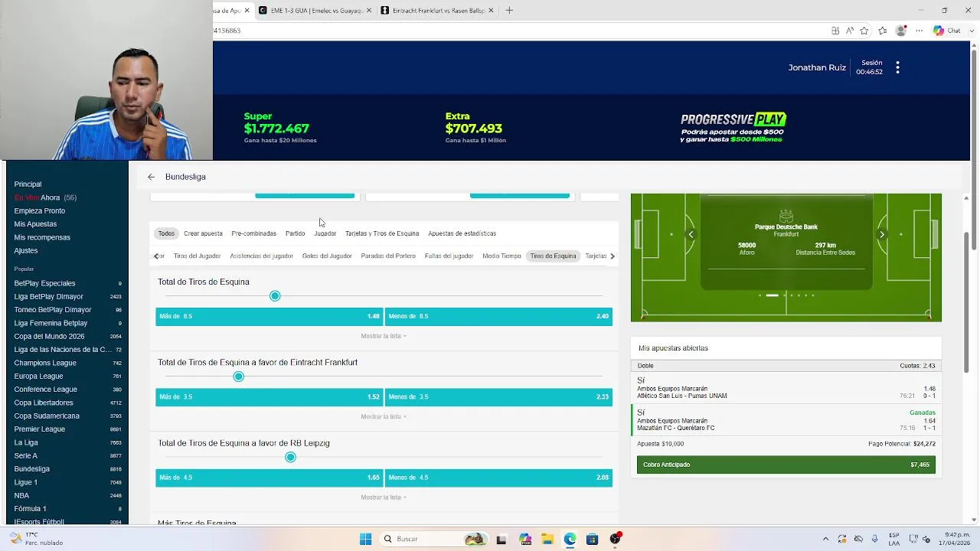980x551 pixels.
Task: Bet Más de 4.5 RB Leipzig corners
Action: (269, 478)
